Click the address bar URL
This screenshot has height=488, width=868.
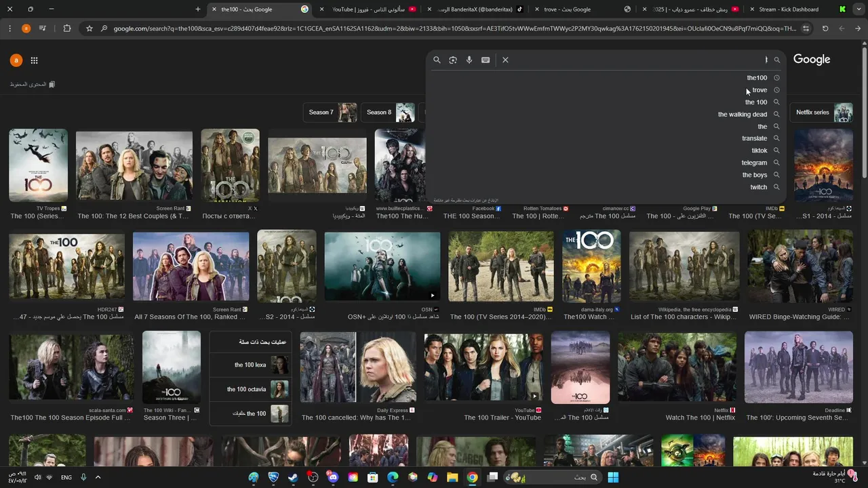point(454,28)
